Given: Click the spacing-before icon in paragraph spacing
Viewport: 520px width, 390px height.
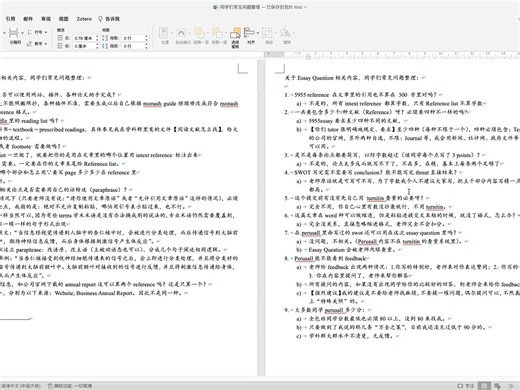Looking at the screenshot, I should coord(105,38).
